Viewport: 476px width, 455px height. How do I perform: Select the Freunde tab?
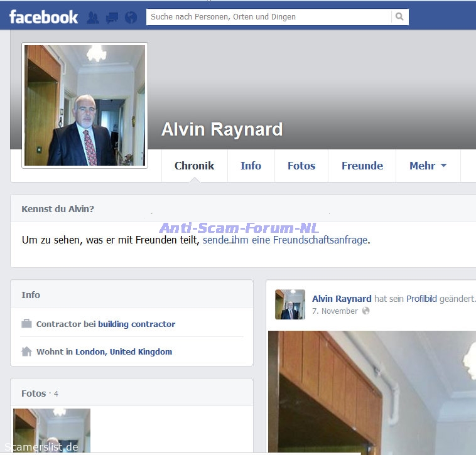362,166
